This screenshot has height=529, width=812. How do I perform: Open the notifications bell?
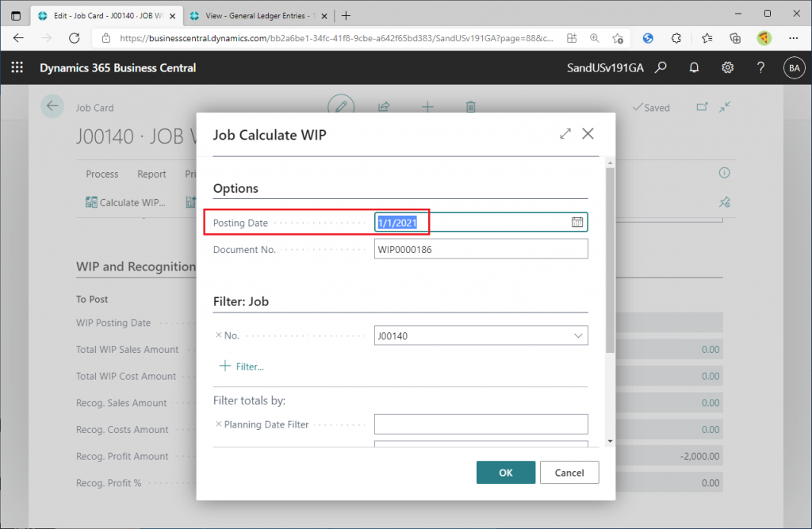(694, 67)
